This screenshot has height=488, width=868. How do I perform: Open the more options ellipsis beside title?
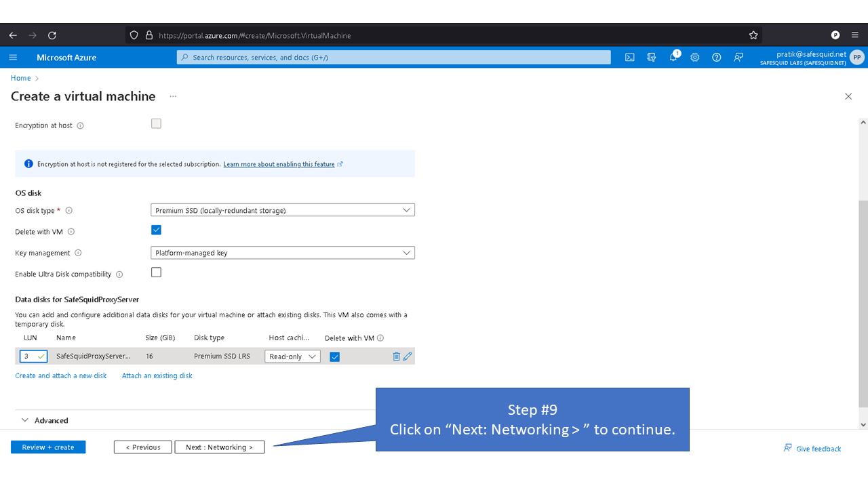(173, 96)
